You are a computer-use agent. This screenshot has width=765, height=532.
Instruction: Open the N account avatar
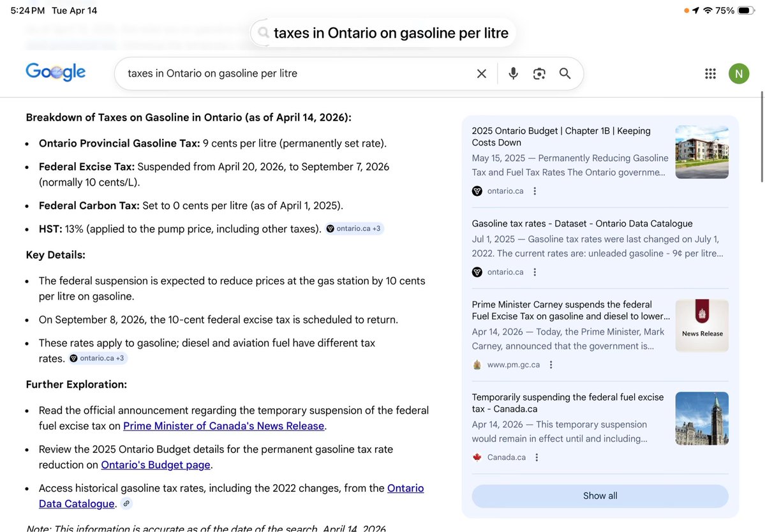739,73
